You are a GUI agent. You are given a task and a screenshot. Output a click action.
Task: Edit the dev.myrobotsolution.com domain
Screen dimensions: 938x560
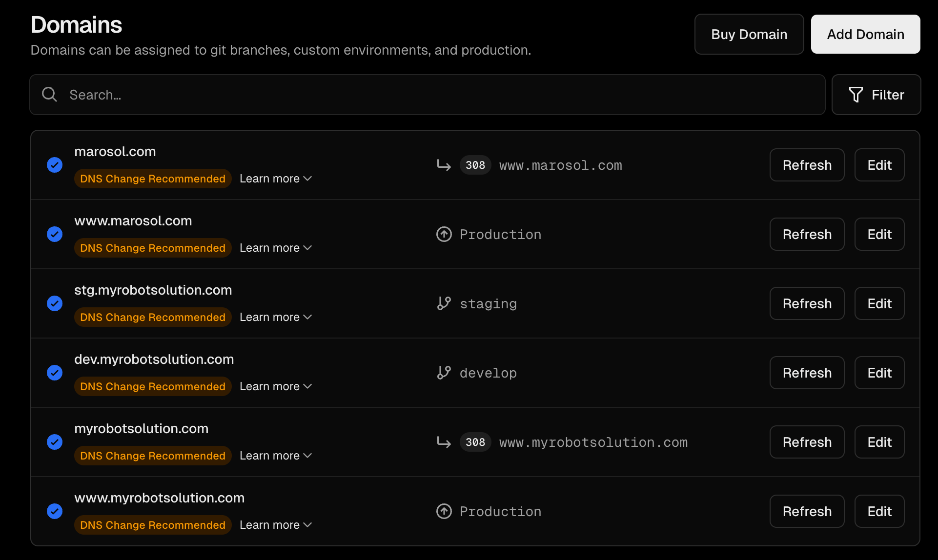[x=879, y=373]
